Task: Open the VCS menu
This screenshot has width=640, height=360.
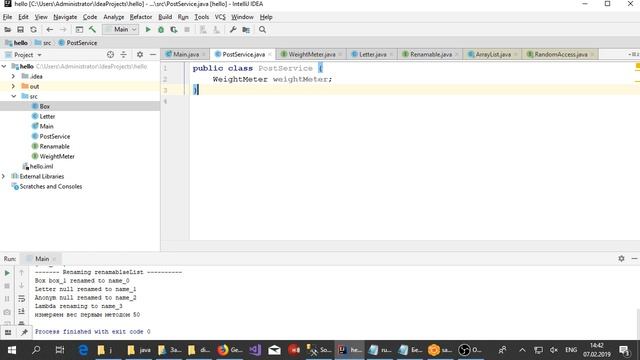Action: tap(220, 17)
